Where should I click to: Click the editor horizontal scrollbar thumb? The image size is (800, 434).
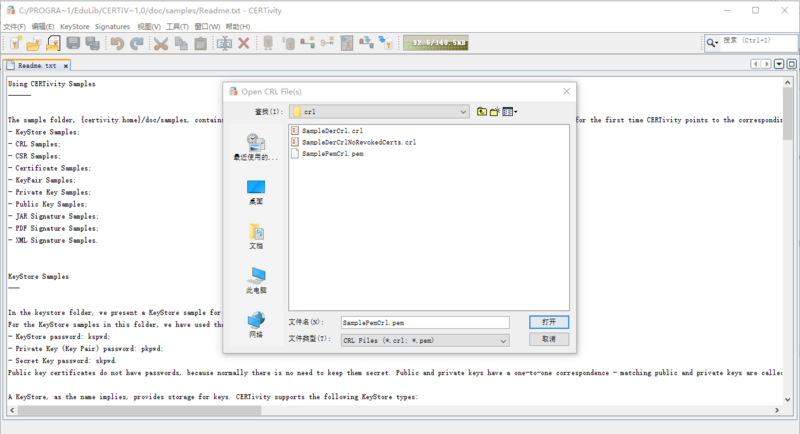coord(139,410)
